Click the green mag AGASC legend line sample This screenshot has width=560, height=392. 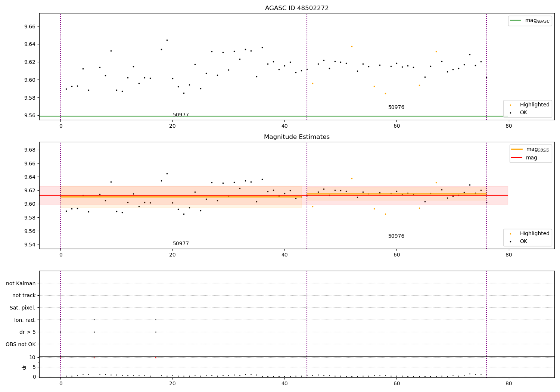[516, 21]
